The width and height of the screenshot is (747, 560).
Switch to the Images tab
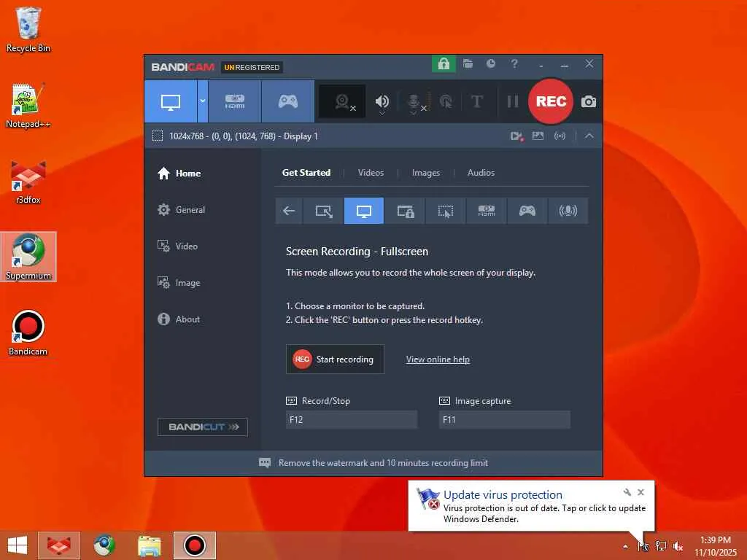426,173
